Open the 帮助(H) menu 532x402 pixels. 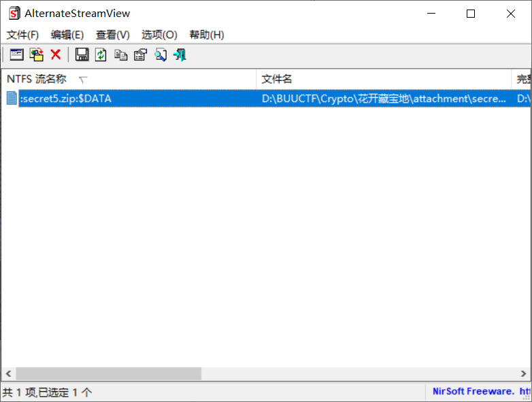click(x=207, y=35)
